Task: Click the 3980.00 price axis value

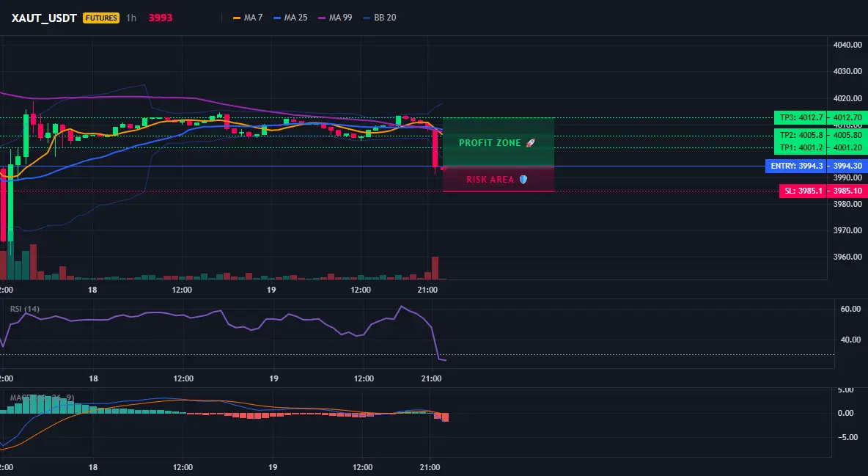Action: (847, 204)
